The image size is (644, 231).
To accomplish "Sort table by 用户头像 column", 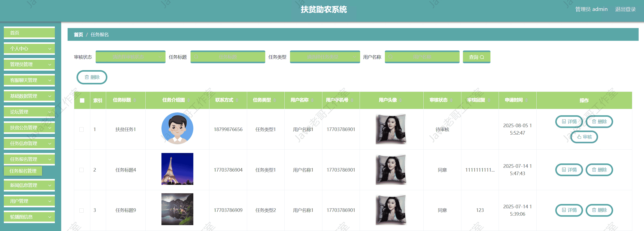I will [400, 100].
